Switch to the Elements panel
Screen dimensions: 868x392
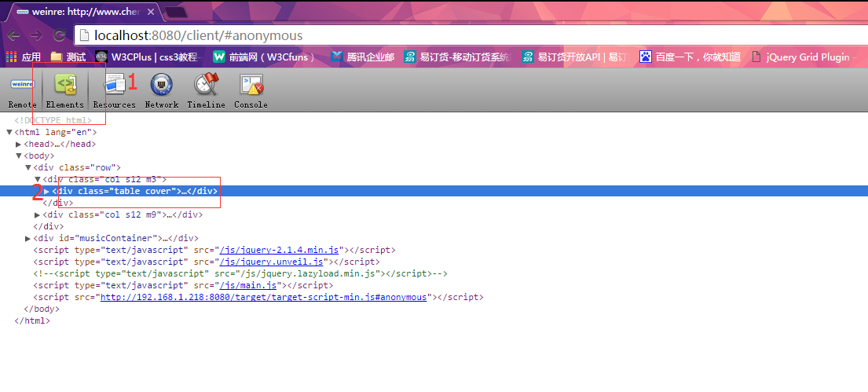click(64, 90)
